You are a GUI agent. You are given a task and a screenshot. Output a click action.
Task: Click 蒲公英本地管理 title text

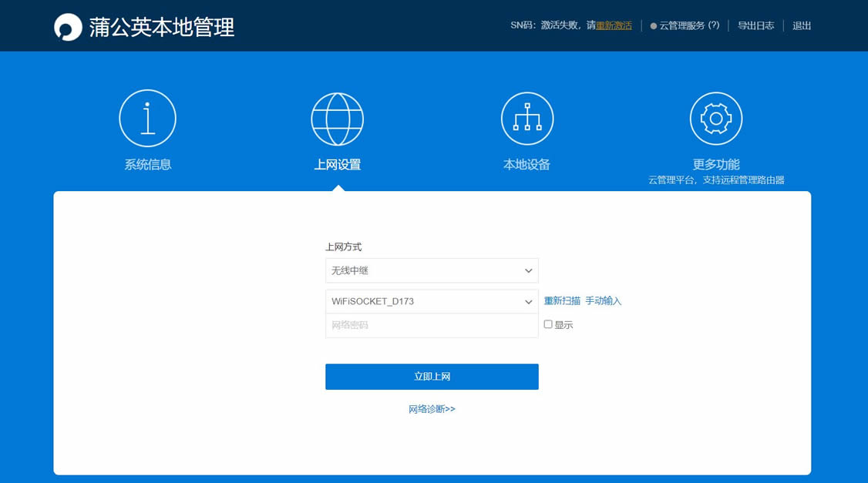tap(162, 27)
